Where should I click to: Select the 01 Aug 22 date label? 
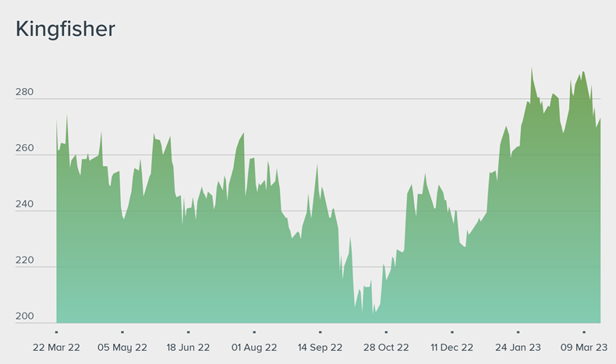[x=253, y=348]
